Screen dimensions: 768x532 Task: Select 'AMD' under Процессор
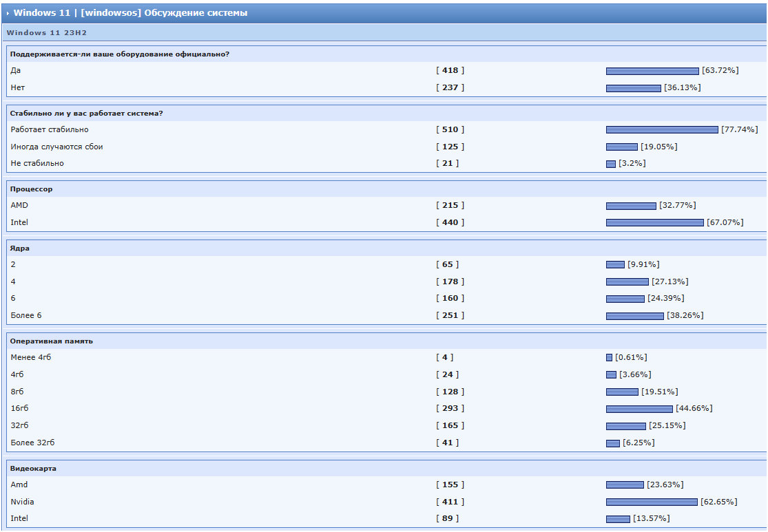(19, 206)
